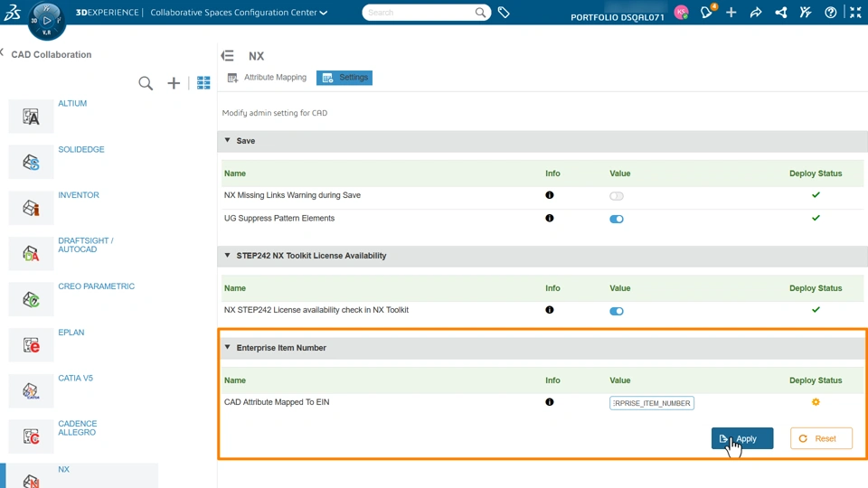Open the Settings tab
Viewport: 868px width, 488px height.
[344, 78]
